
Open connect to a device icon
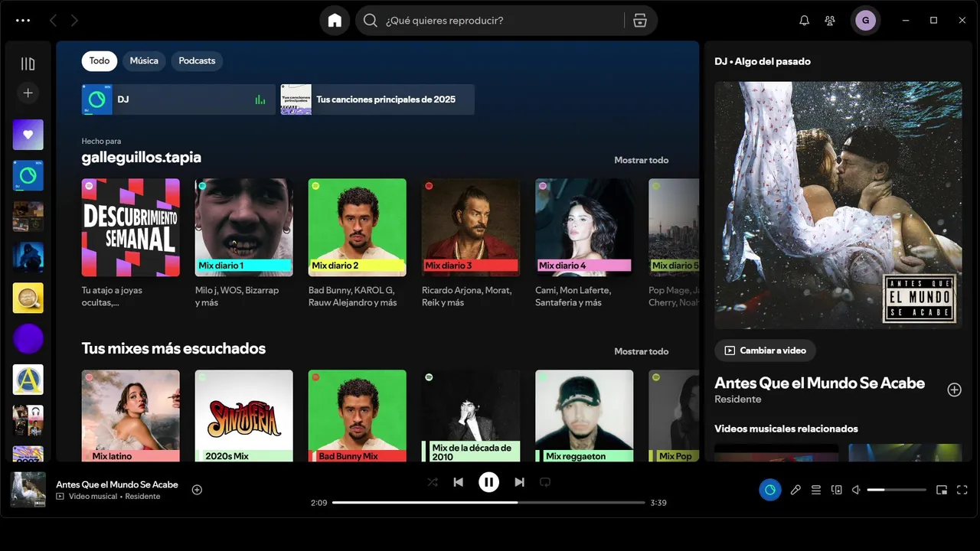click(837, 490)
